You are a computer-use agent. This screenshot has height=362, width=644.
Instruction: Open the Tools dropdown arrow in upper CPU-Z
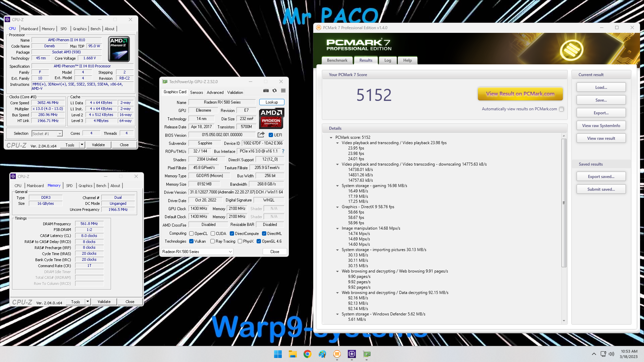[82, 145]
